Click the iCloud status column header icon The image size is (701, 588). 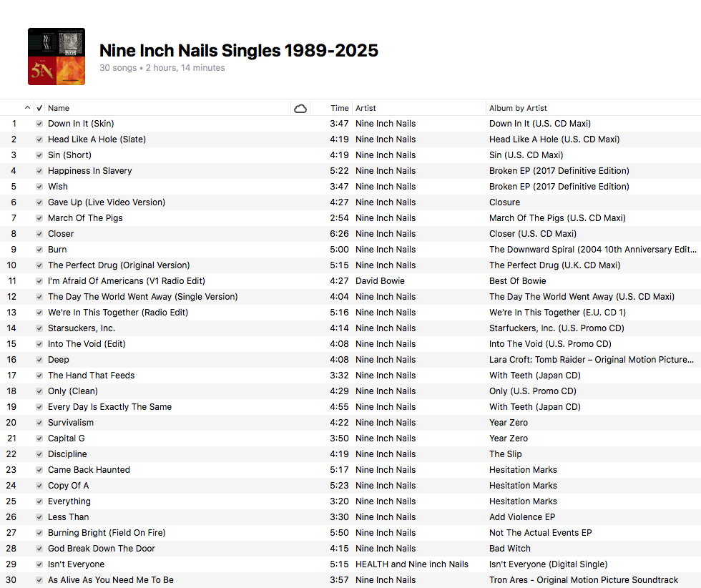point(300,108)
